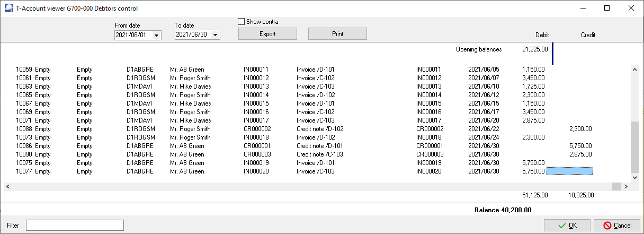644x234 pixels.
Task: Click the Debit column header
Action: [x=542, y=35]
